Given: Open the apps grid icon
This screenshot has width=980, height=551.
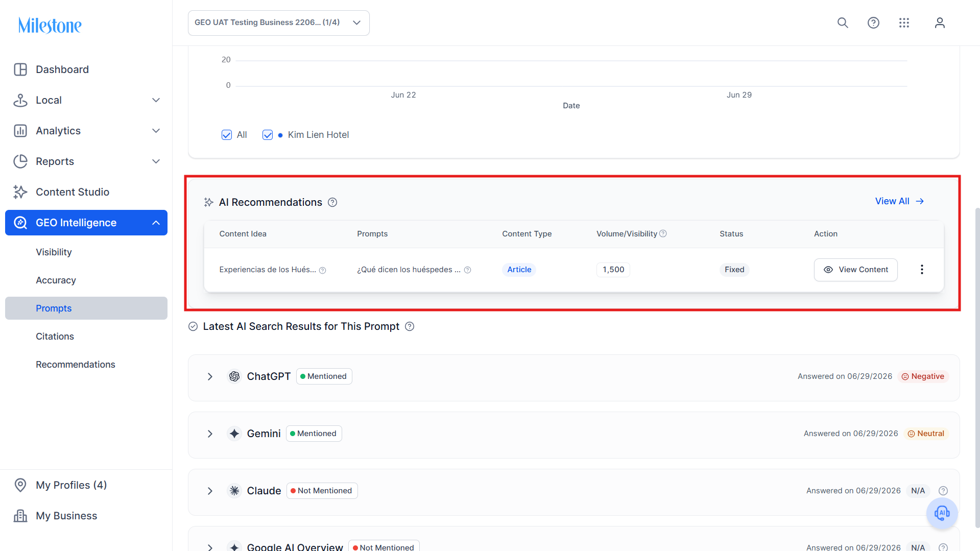Looking at the screenshot, I should [904, 23].
